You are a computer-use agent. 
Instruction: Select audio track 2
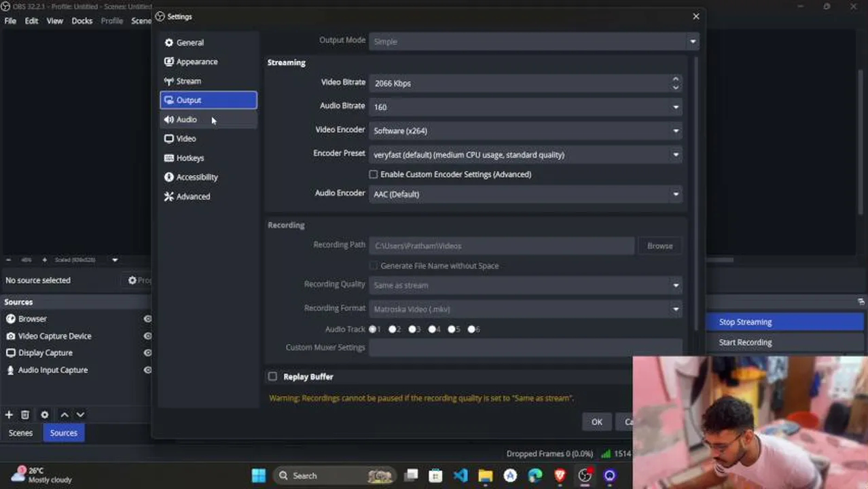point(393,329)
